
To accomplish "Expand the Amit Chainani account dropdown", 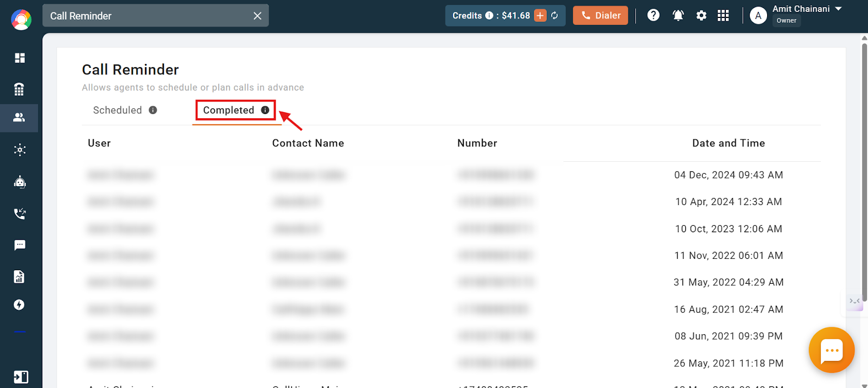I will click(x=838, y=9).
